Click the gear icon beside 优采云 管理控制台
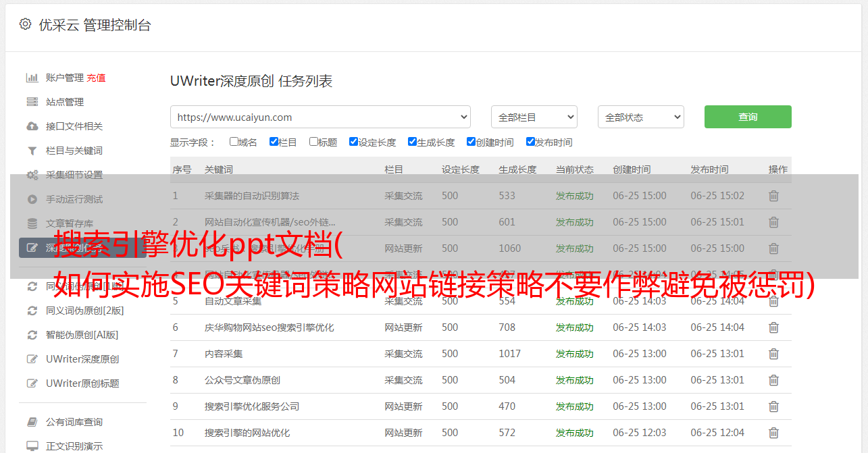The height and width of the screenshot is (453, 868). 25,24
